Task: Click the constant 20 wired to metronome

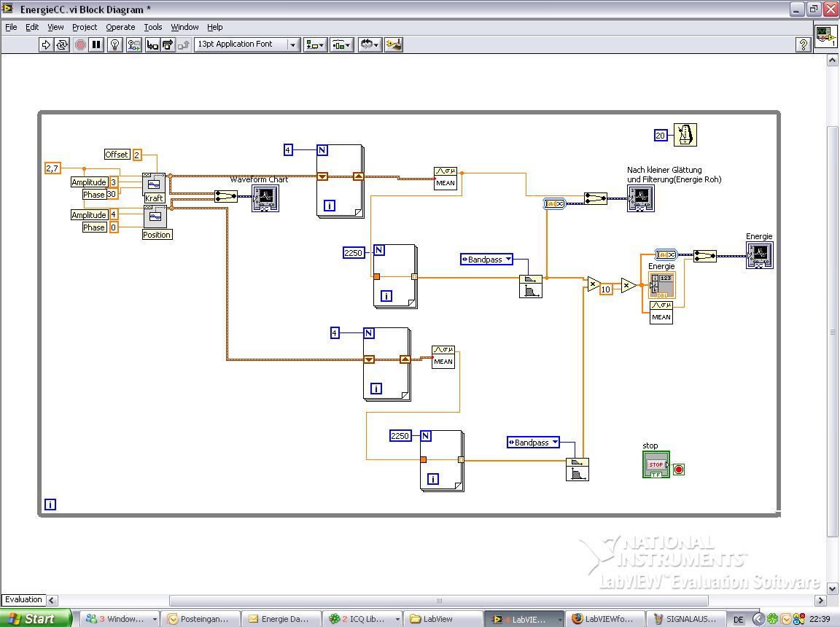Action: point(660,136)
